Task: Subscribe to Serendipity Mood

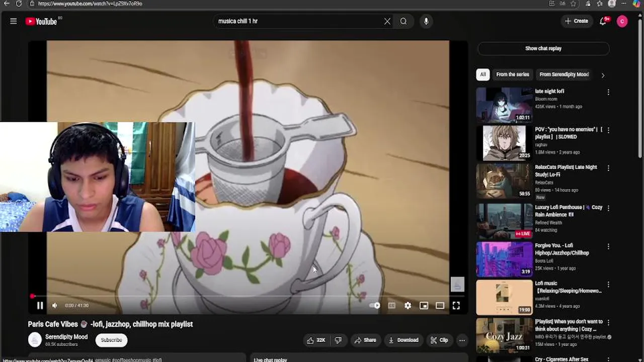Action: 111,340
